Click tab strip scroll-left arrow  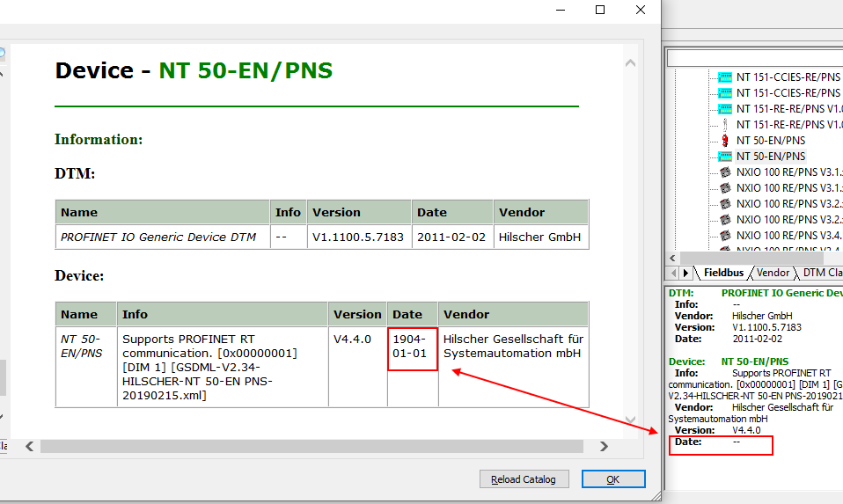tap(673, 273)
